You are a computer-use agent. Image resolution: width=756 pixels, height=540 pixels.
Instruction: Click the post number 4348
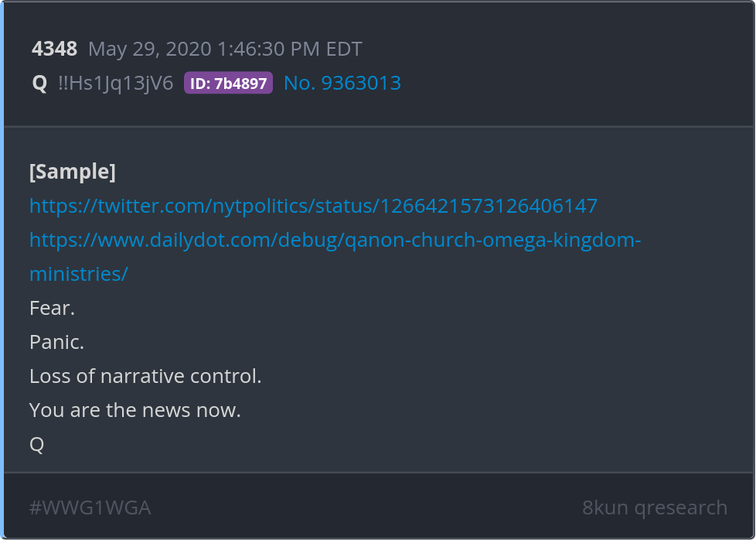54,49
